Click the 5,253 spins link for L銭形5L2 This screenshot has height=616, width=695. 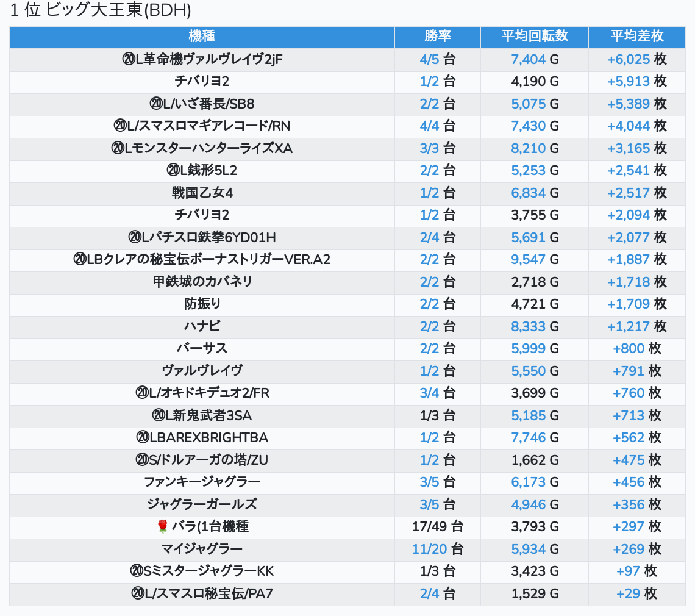click(x=528, y=171)
